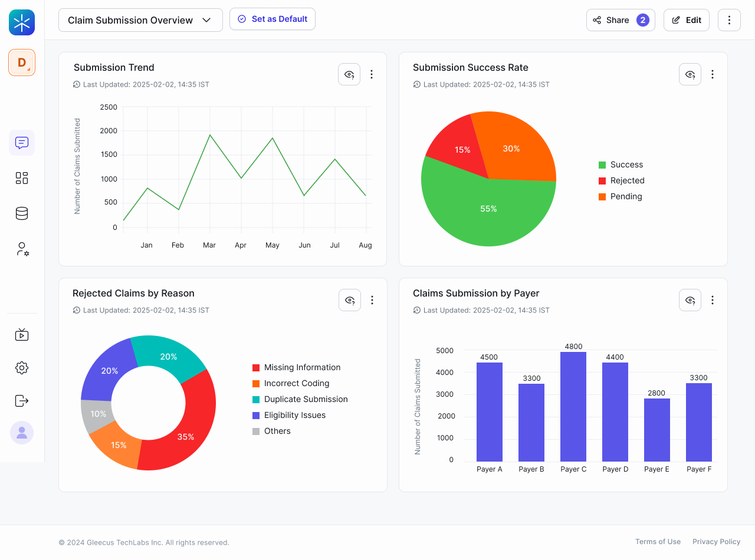Open the workspace switcher labeled D
This screenshot has width=755, height=560.
(x=22, y=62)
